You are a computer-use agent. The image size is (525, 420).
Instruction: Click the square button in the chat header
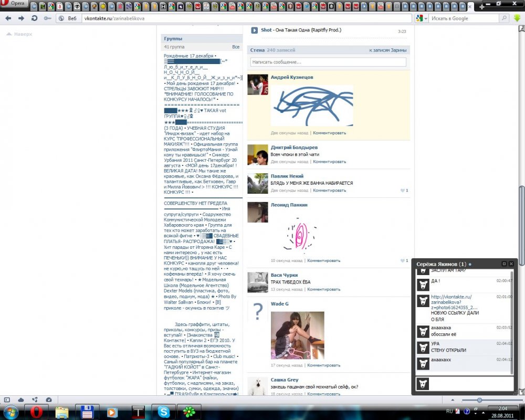point(504,264)
